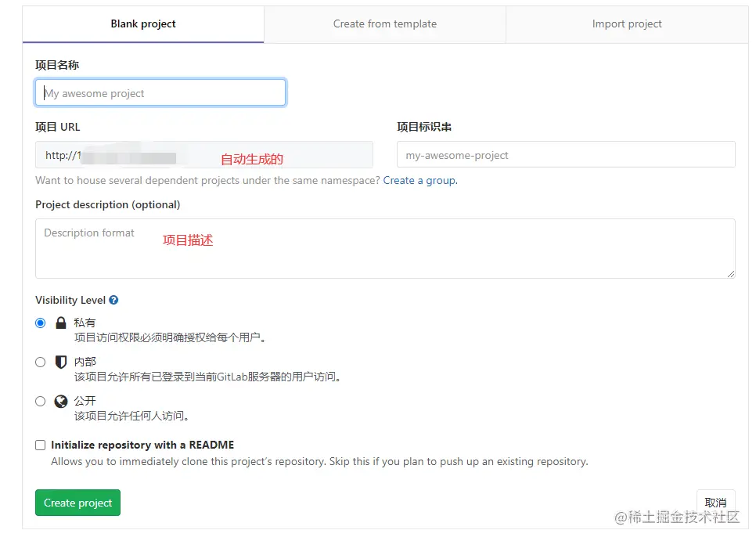Click the Description format text area
The image size is (756, 541).
pos(385,248)
